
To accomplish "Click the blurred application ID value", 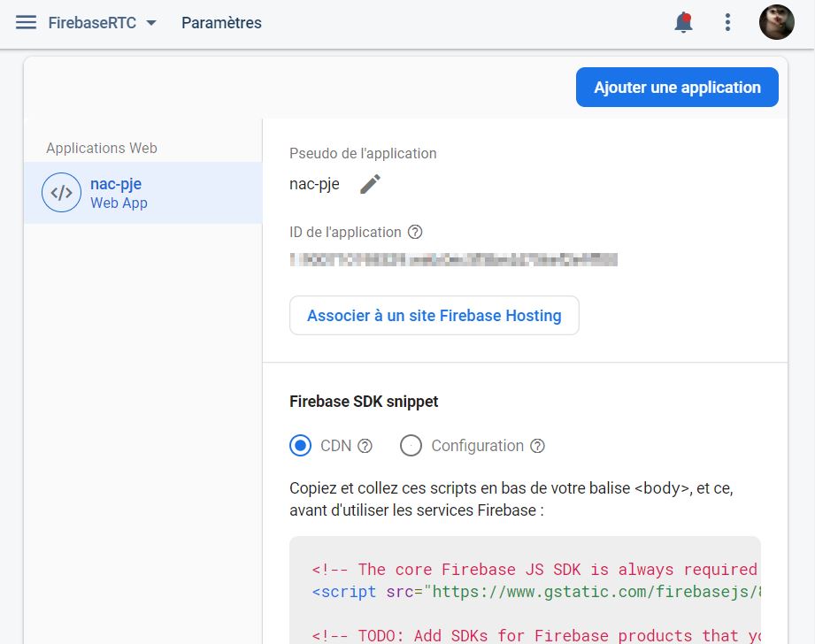I will (x=454, y=259).
